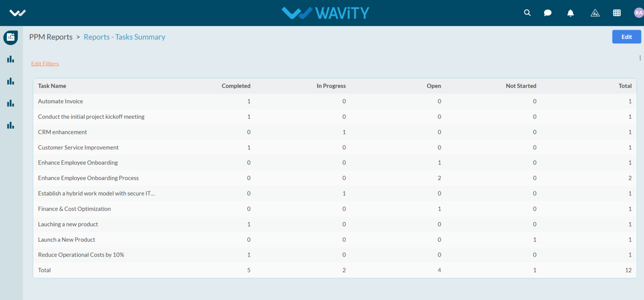Screen dimensions: 644x300
Task: Click Reports - Tasks Summary breadcrumb
Action: coord(124,37)
